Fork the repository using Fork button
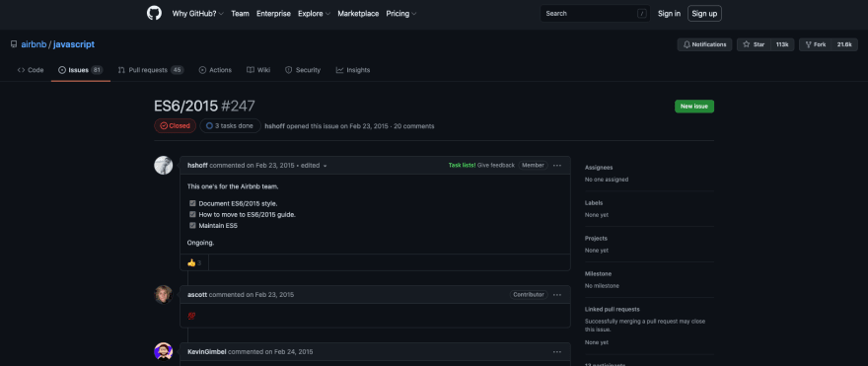Screen dimensions: 868x366 click(816, 44)
